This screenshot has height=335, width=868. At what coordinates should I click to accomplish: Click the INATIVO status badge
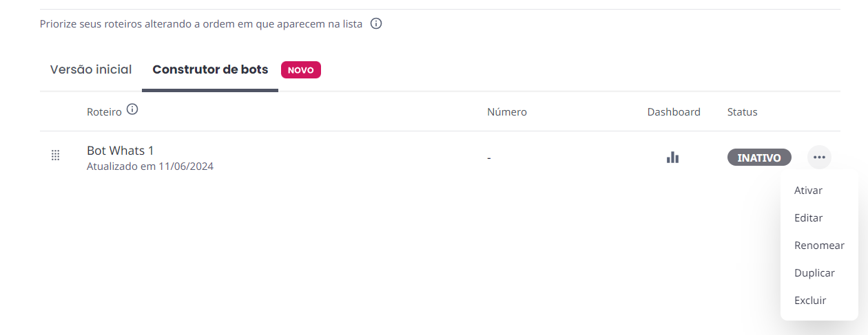759,158
